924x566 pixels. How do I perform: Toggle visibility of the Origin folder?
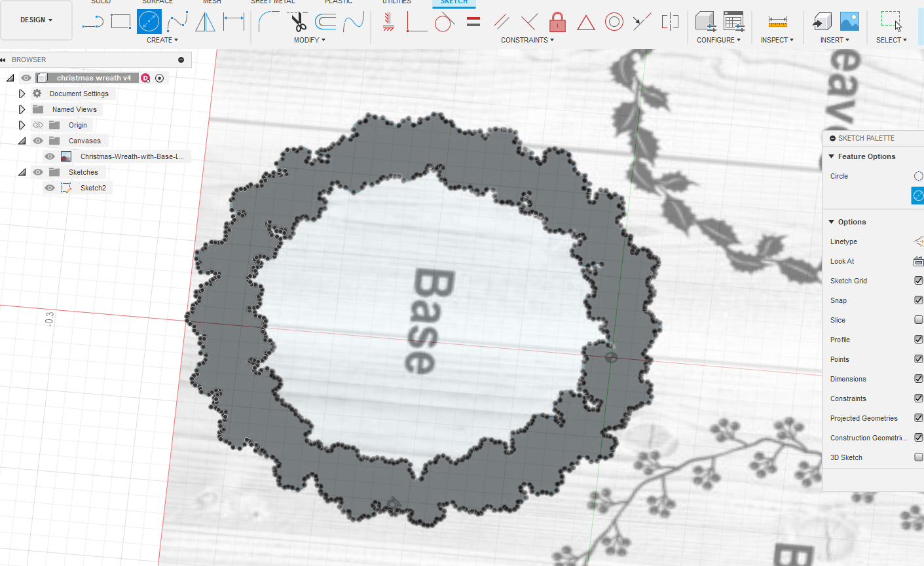[38, 125]
